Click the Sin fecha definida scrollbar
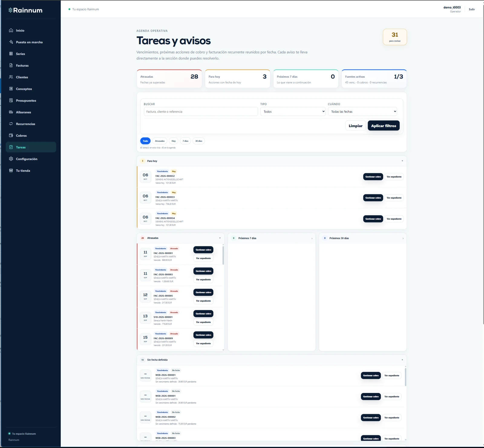The height and width of the screenshot is (448, 484). pos(405,377)
